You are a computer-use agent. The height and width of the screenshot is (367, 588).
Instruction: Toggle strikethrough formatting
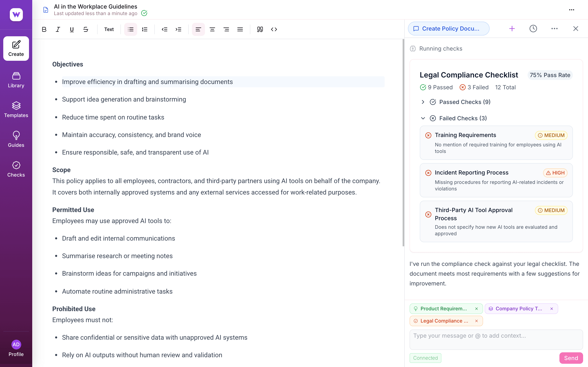[x=86, y=29]
